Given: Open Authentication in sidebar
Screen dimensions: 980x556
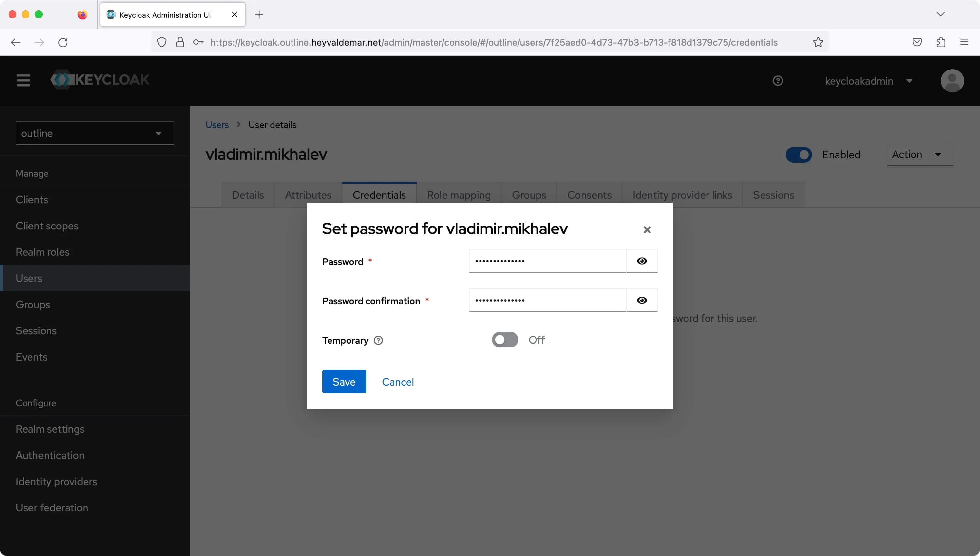Looking at the screenshot, I should click(x=95, y=455).
